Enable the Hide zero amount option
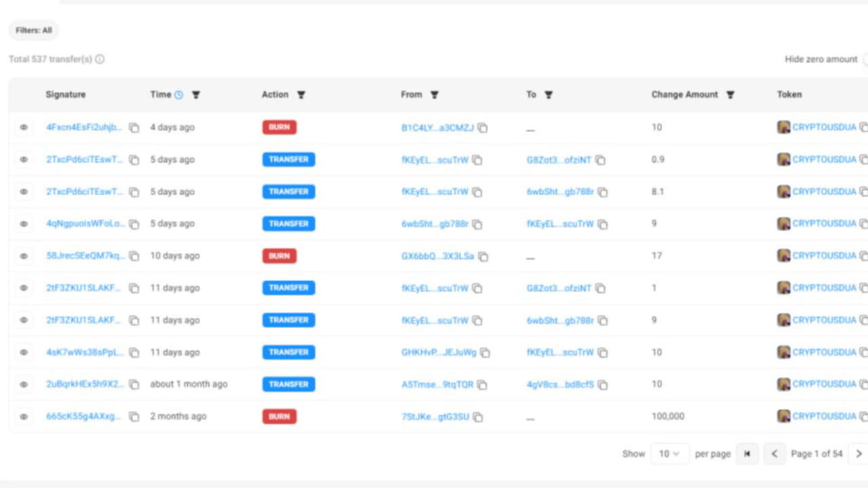Viewport: 868px width, 488px height. [865, 59]
